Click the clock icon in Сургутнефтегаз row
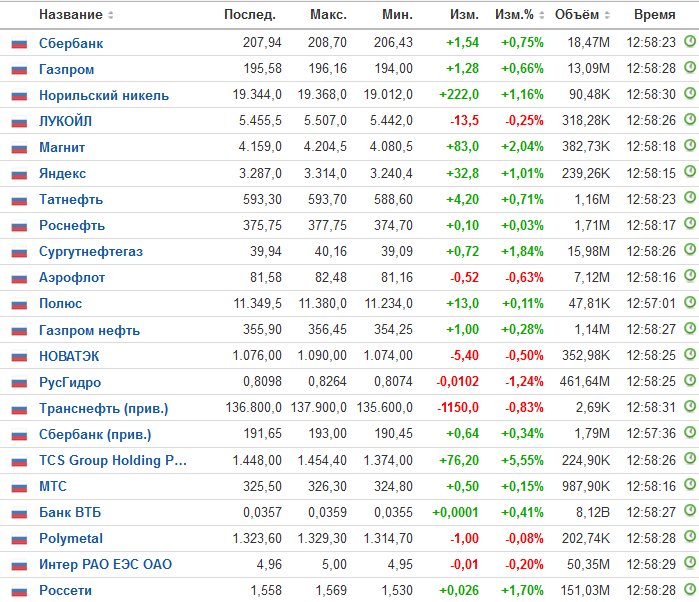This screenshot has width=699, height=602. click(x=690, y=249)
